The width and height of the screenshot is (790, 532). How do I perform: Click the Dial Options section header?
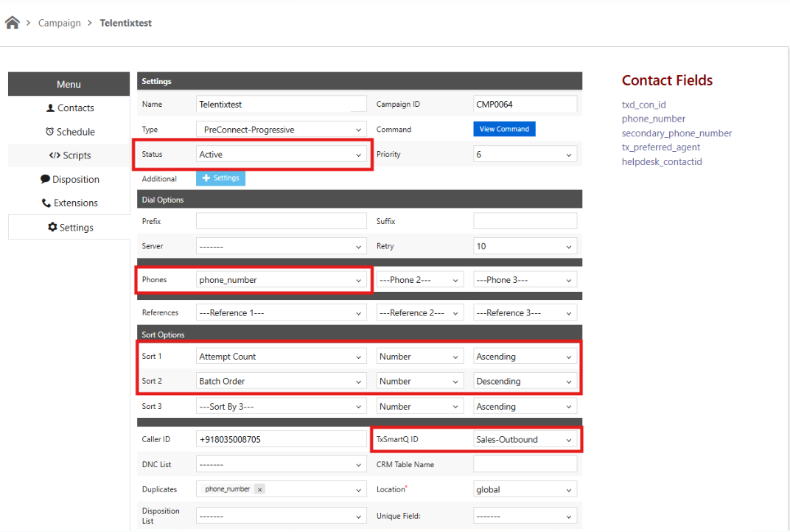click(x=359, y=200)
